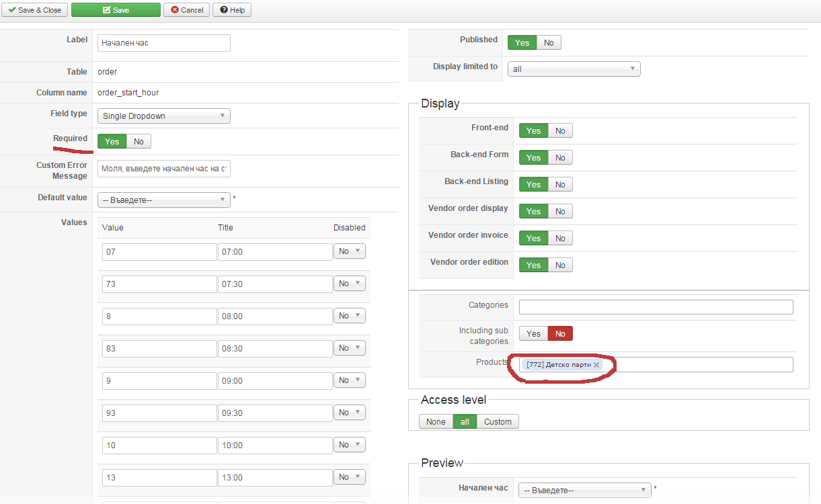Open the Field type Single Dropdown
This screenshot has height=504, width=821.
[164, 116]
